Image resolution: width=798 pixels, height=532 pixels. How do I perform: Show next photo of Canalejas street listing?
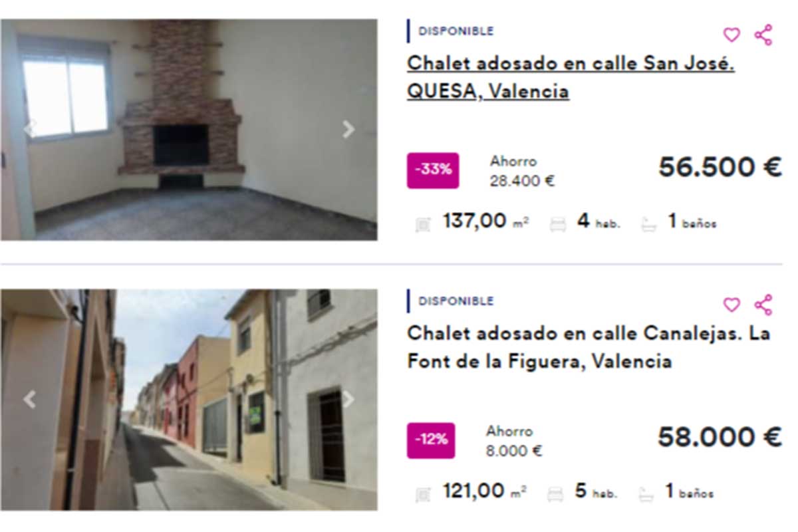pos(348,399)
